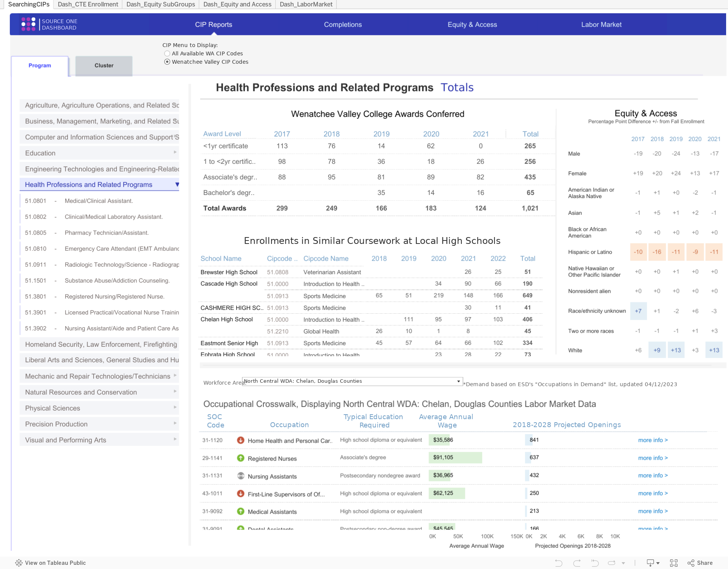Open the Workforce Area dropdown
This screenshot has height=569, width=728.
(x=352, y=381)
